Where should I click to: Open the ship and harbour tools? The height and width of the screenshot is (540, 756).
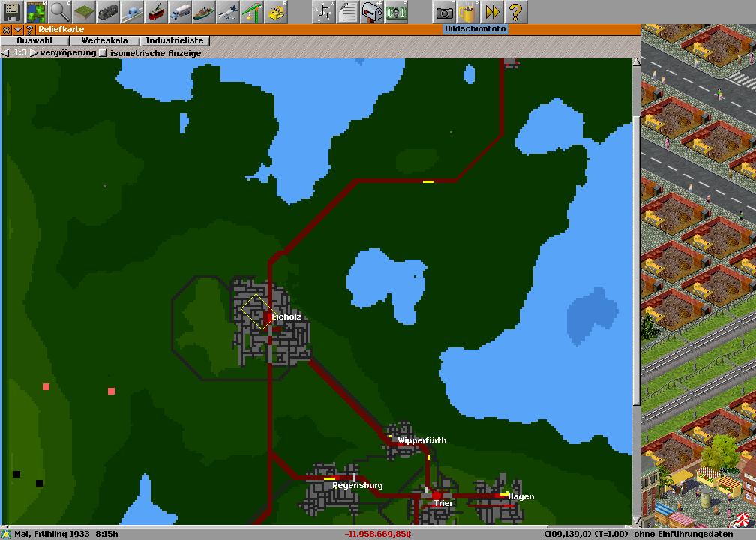(204, 12)
